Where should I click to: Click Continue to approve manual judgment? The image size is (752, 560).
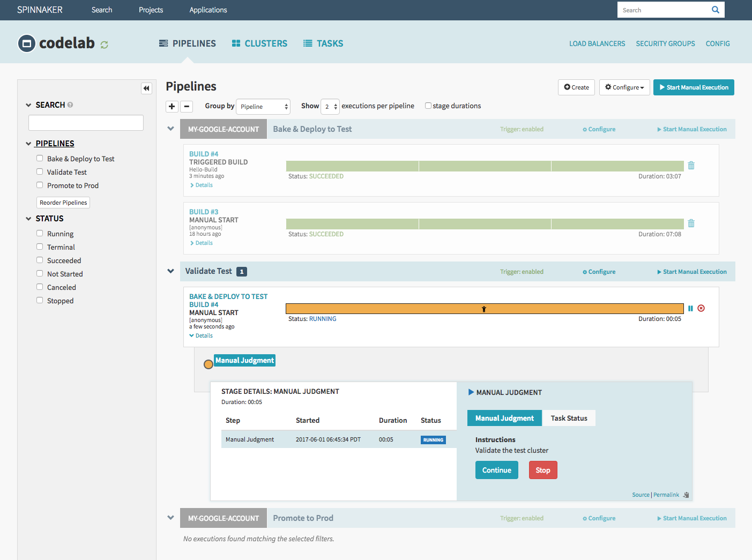[497, 470]
